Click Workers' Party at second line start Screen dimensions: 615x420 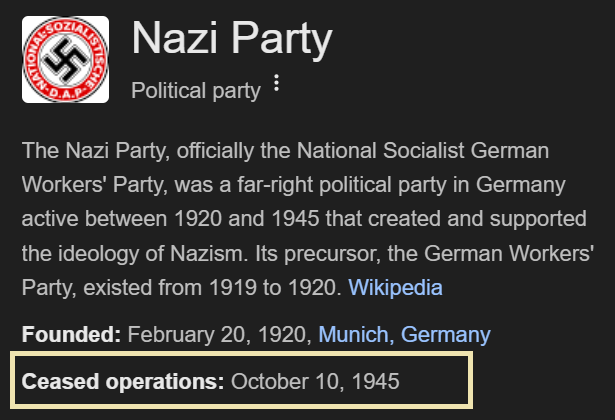click(x=95, y=185)
